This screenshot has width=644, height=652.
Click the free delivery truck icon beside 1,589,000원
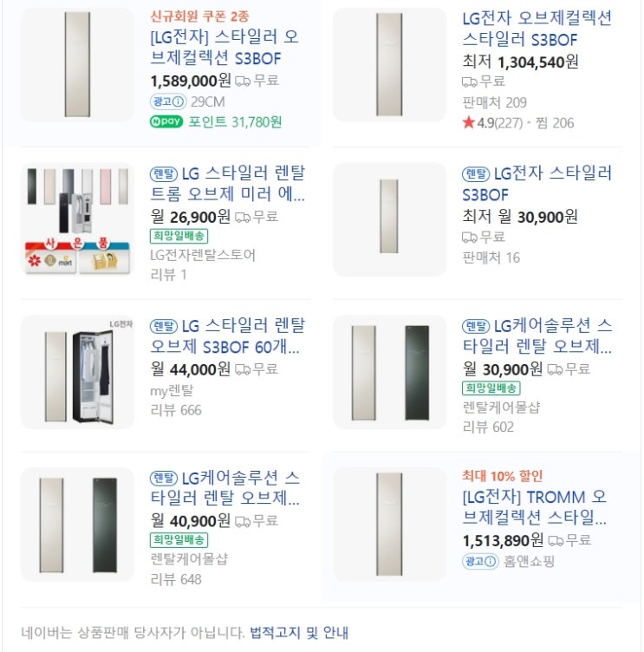[243, 81]
